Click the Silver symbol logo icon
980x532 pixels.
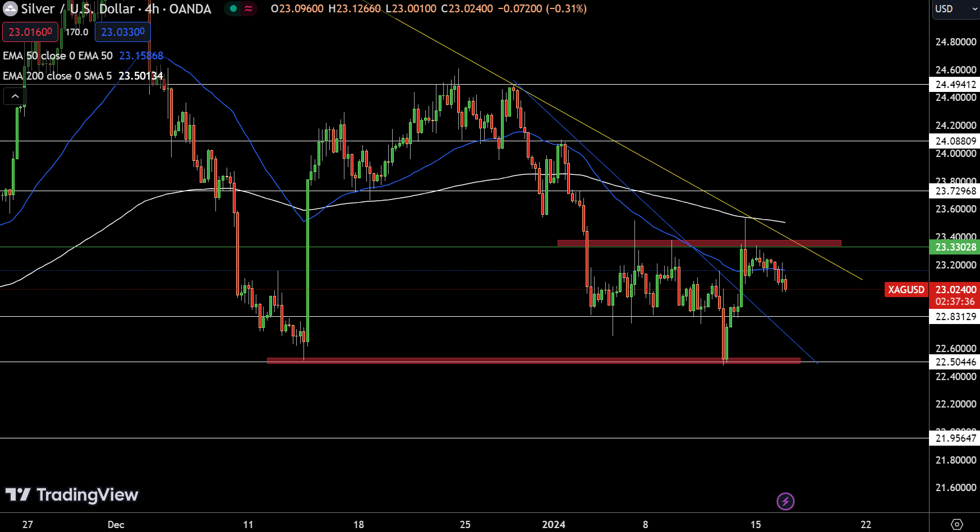pyautogui.click(x=10, y=9)
